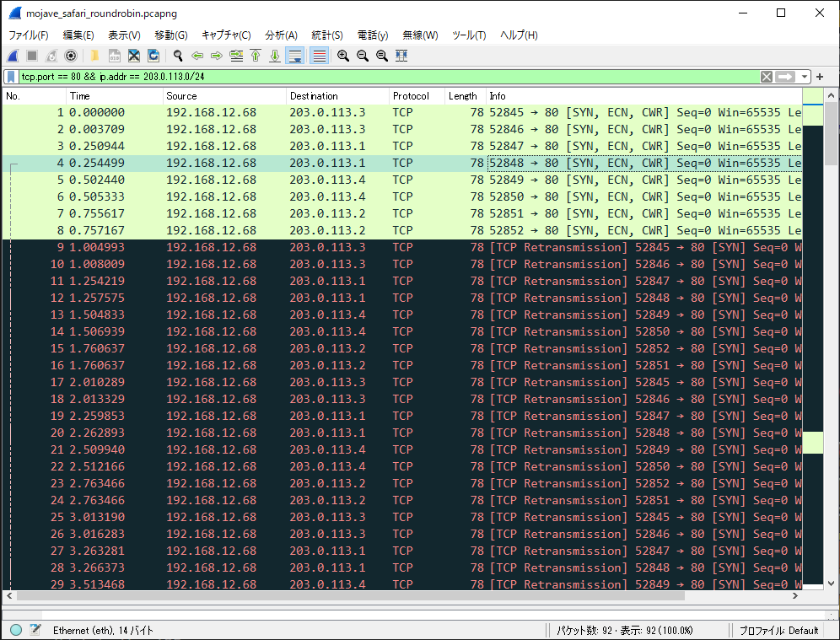Select packet 1 at time 0.000000
The image size is (840, 640).
[x=401, y=112]
